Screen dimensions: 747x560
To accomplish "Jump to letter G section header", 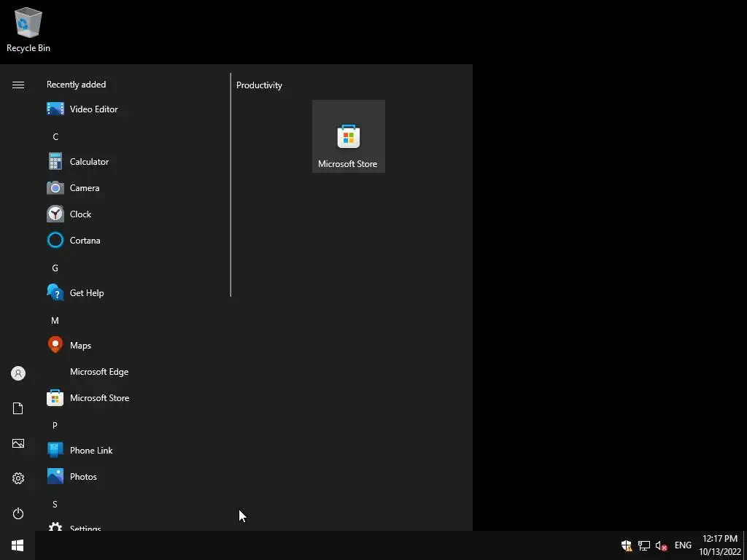I will (55, 268).
